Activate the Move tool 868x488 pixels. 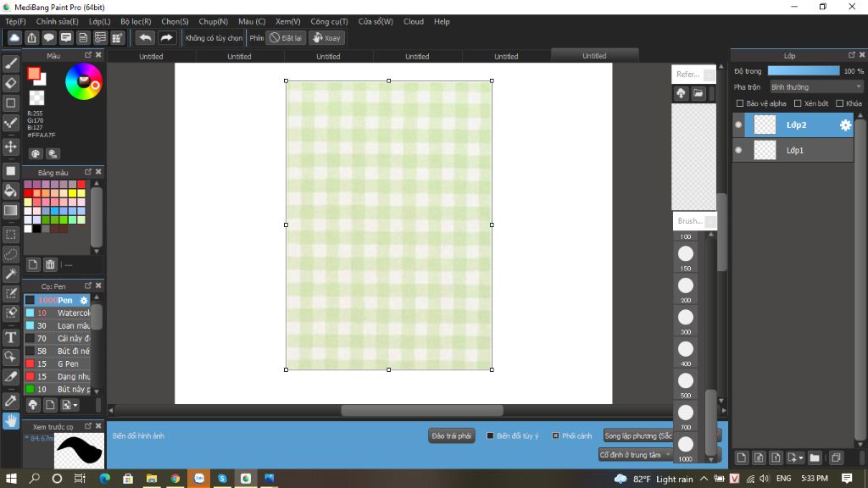point(11,147)
